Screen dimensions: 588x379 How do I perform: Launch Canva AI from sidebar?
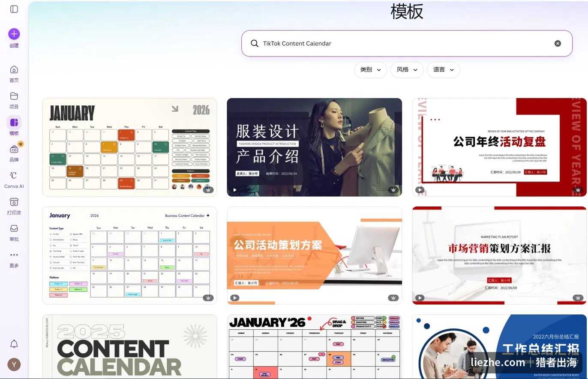pos(14,175)
